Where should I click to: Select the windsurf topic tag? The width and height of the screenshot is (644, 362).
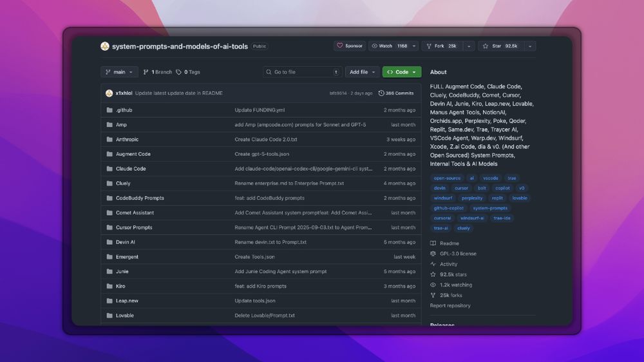click(443, 198)
